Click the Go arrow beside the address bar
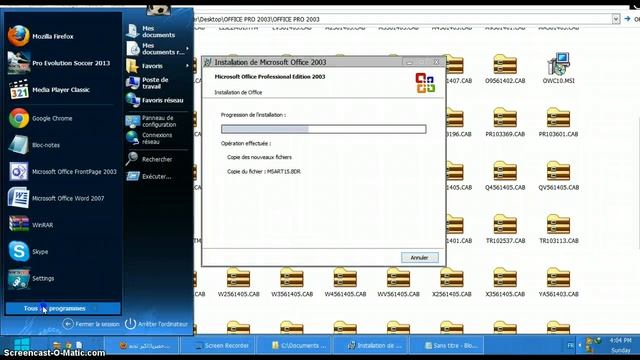The image size is (640, 360). [627, 19]
